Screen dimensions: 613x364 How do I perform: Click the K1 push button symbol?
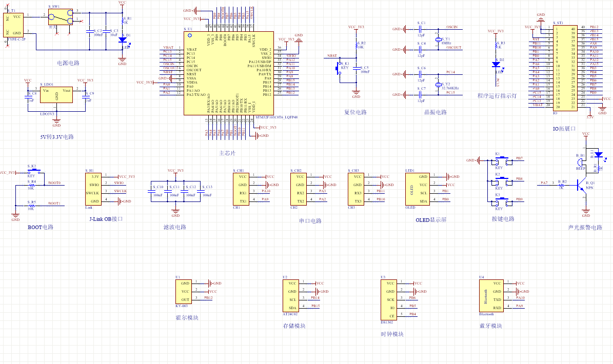click(x=502, y=160)
